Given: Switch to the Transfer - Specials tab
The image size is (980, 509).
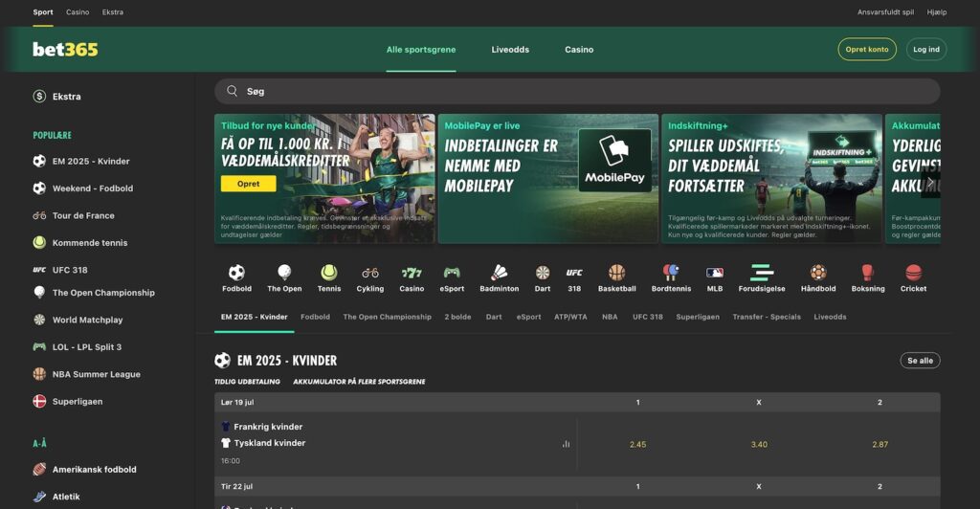Looking at the screenshot, I should (x=767, y=317).
